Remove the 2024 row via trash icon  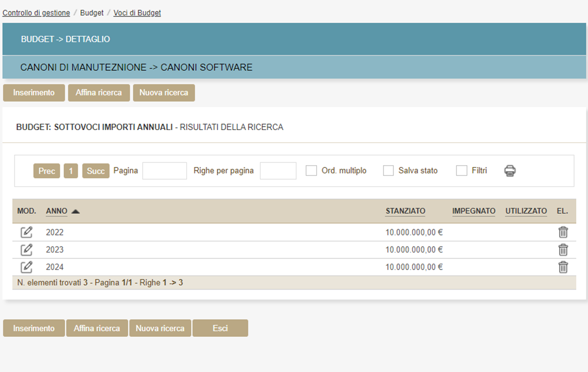[x=563, y=267]
